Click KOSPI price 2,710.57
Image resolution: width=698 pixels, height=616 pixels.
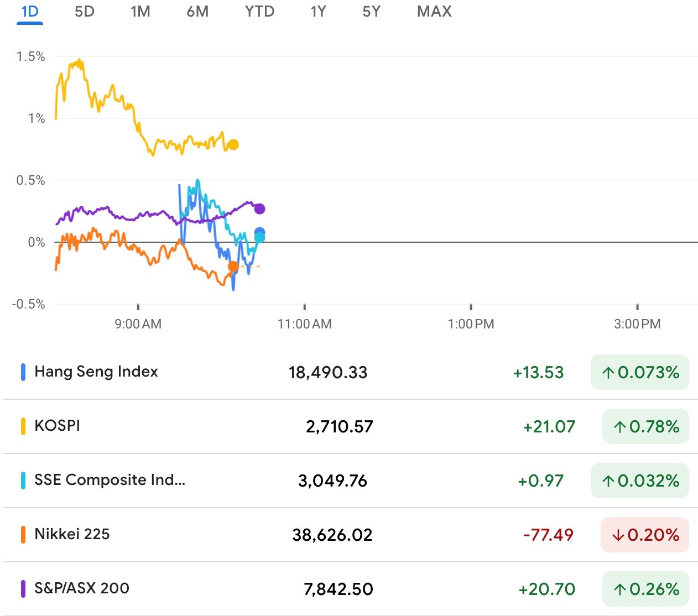[x=340, y=427]
